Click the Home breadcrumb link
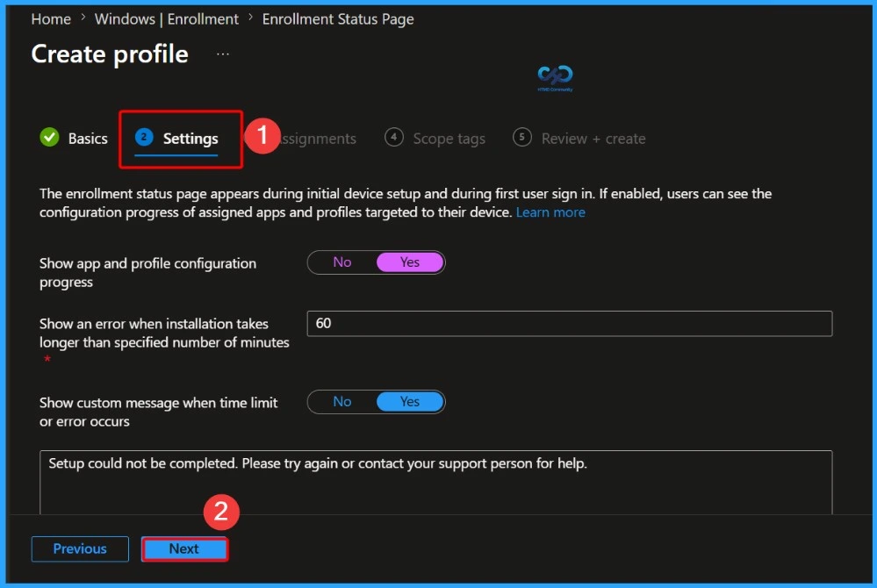The width and height of the screenshot is (877, 588). coord(51,19)
